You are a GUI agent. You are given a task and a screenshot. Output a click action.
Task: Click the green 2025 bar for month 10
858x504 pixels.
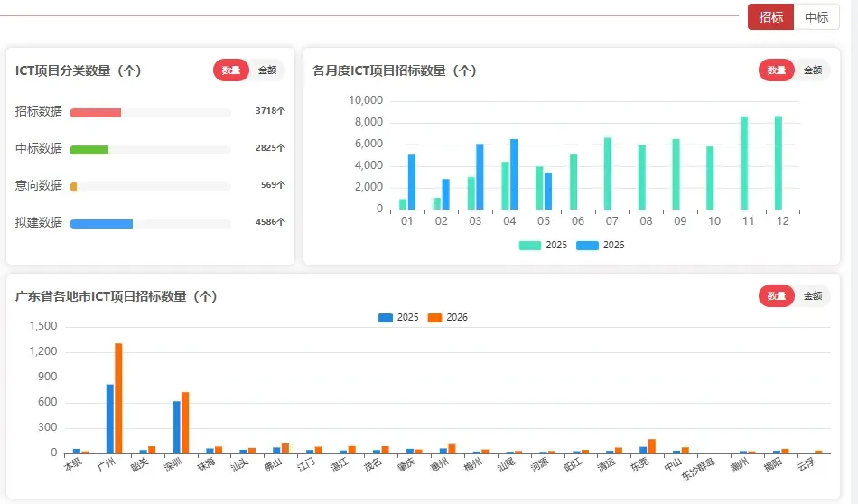tap(710, 179)
